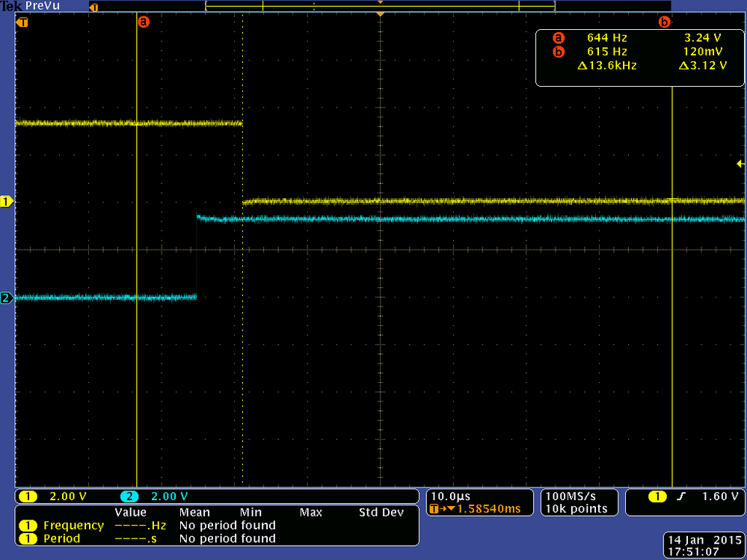This screenshot has width=747, height=560.
Task: Click the Δ3.12 V delta voltage reading
Action: [703, 66]
